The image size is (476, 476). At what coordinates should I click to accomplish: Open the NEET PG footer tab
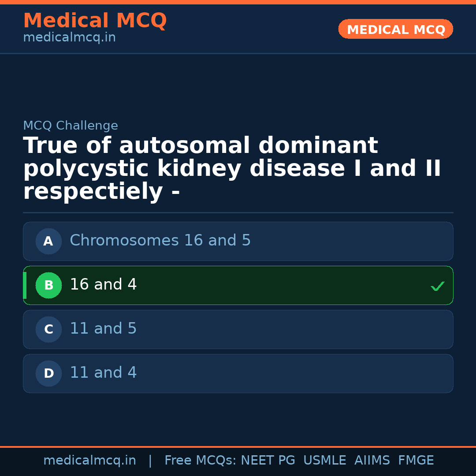(x=268, y=460)
